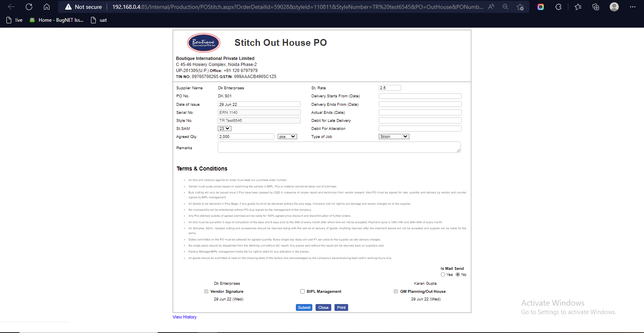Click the Remarks resize handle
644x333 pixels.
pyautogui.click(x=458, y=150)
